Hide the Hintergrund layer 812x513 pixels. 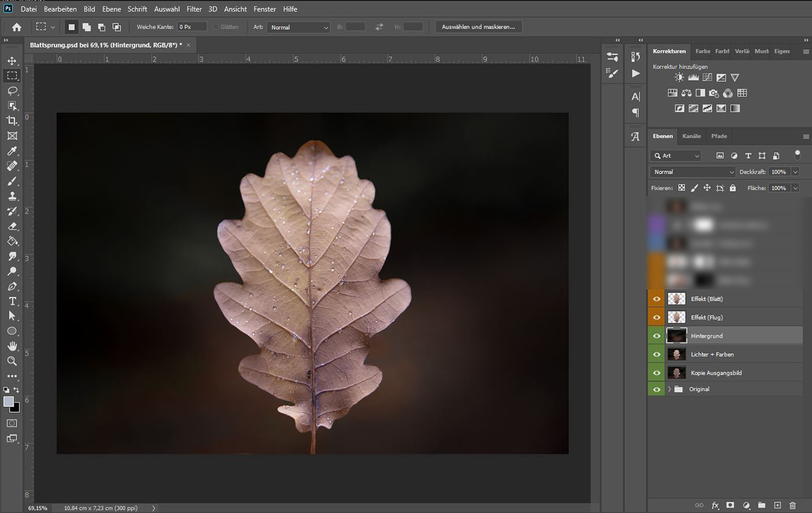[x=657, y=336]
